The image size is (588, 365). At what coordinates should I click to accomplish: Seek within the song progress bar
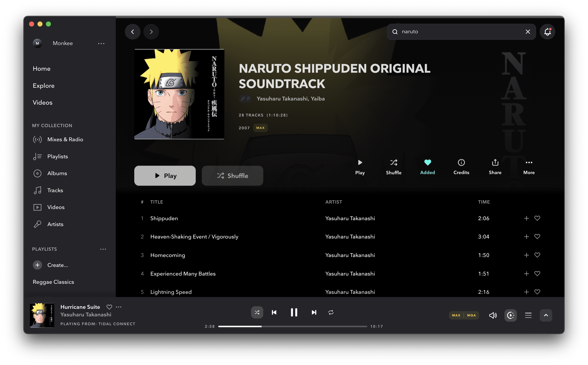pos(293,326)
